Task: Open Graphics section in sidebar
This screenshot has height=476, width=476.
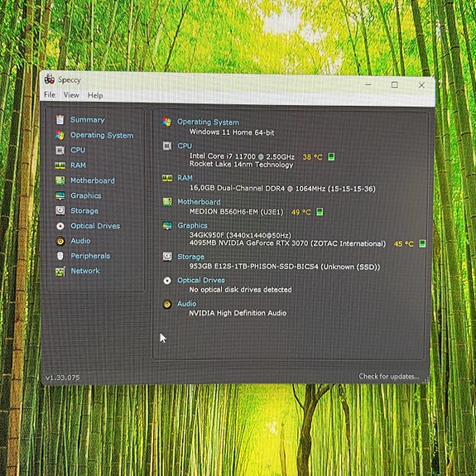Action: (86, 195)
